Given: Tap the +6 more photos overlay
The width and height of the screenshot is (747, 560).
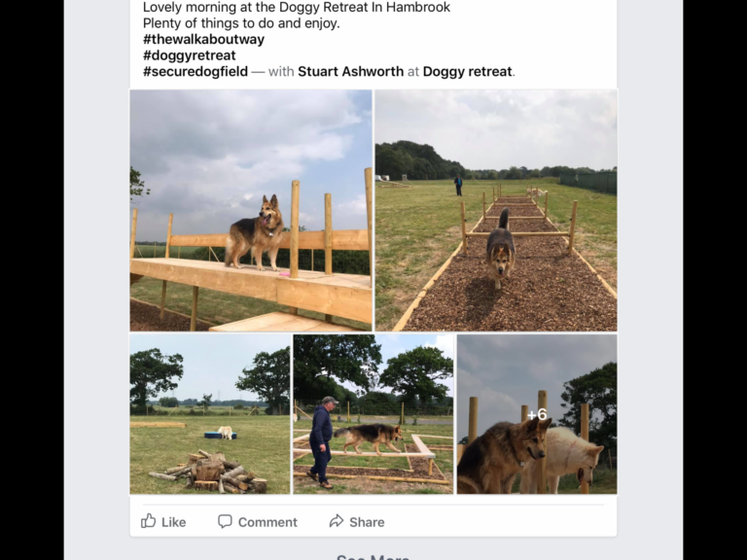Looking at the screenshot, I should [x=537, y=414].
